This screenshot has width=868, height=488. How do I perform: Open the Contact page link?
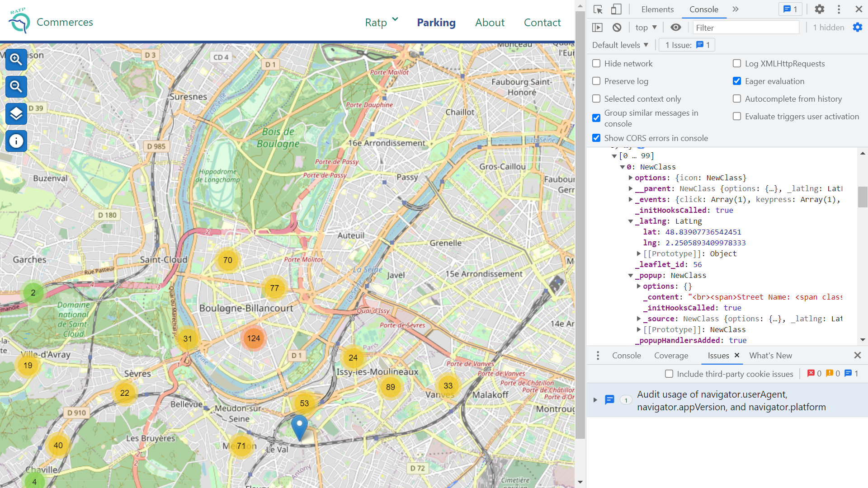(542, 22)
